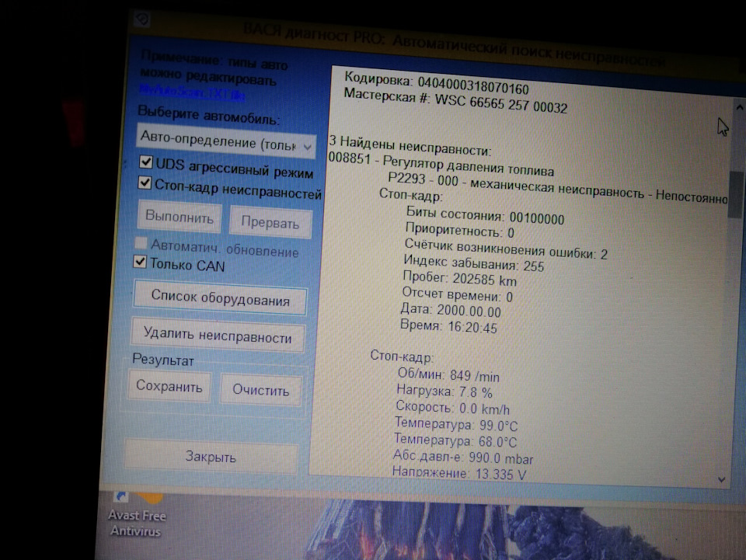Click 3 Найдены неисправности heading
The height and width of the screenshot is (560, 746).
point(410,146)
